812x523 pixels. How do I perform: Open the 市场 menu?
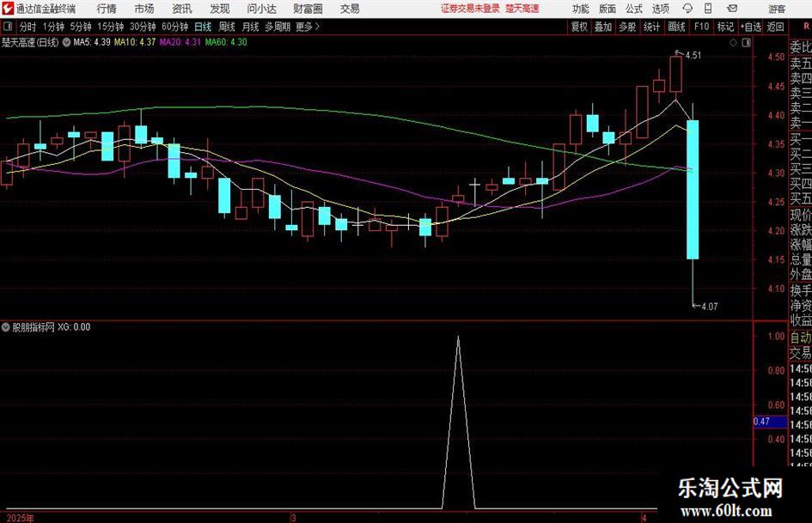pyautogui.click(x=144, y=9)
